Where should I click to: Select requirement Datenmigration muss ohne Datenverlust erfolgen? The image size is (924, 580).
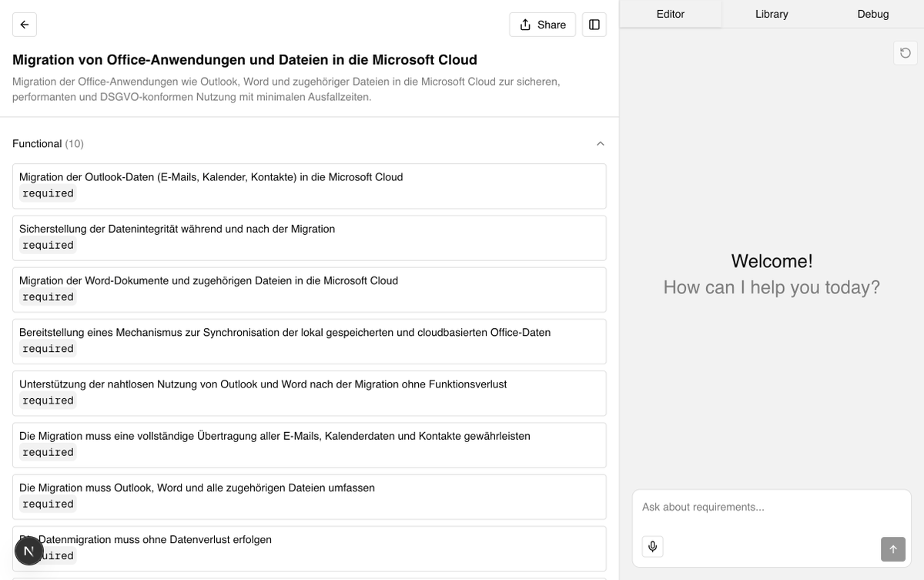[310, 548]
